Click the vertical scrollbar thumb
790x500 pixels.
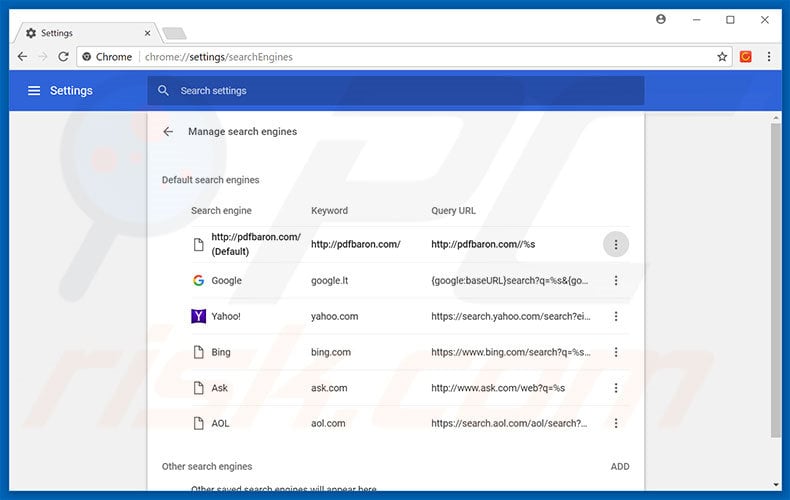click(x=776, y=280)
